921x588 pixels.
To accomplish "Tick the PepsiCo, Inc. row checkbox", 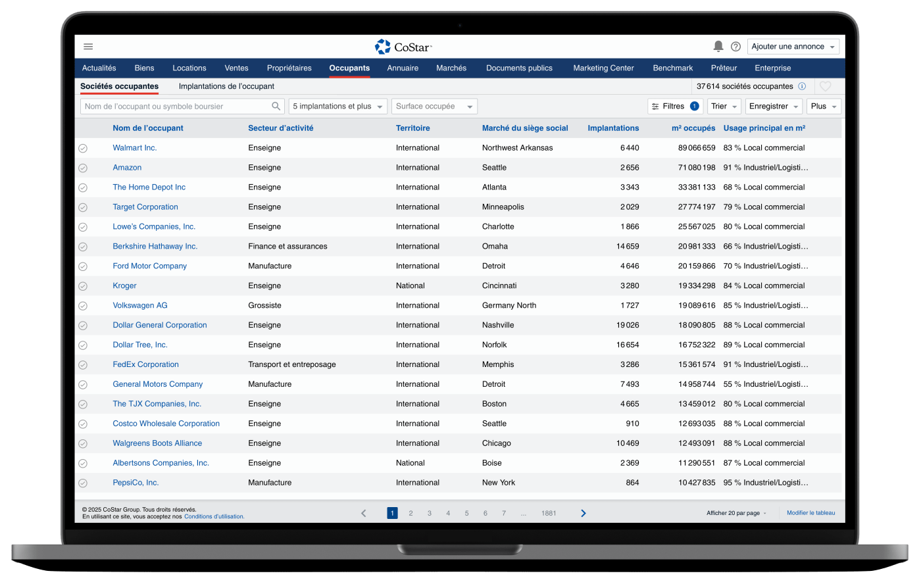I will tap(83, 483).
